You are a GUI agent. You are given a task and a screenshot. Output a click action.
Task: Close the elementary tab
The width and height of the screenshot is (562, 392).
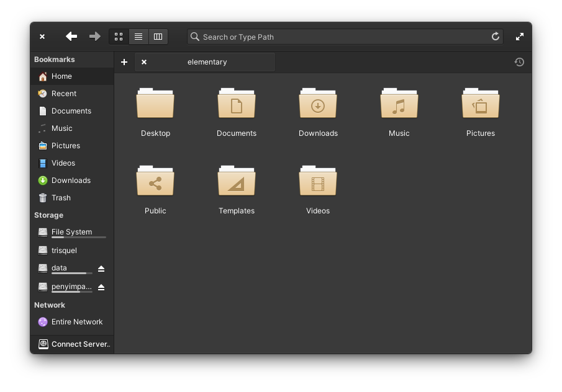[144, 62]
